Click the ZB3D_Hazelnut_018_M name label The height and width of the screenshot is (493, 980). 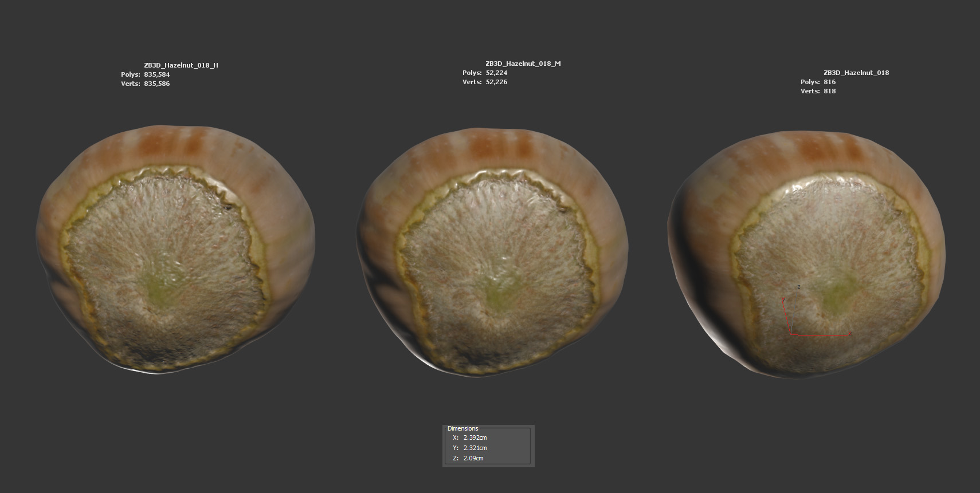[523, 64]
